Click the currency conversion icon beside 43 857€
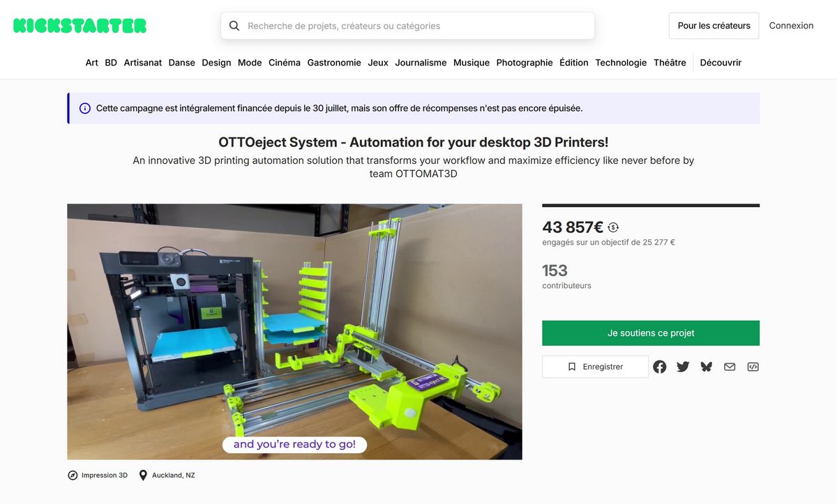Image resolution: width=837 pixels, height=504 pixels. [613, 227]
